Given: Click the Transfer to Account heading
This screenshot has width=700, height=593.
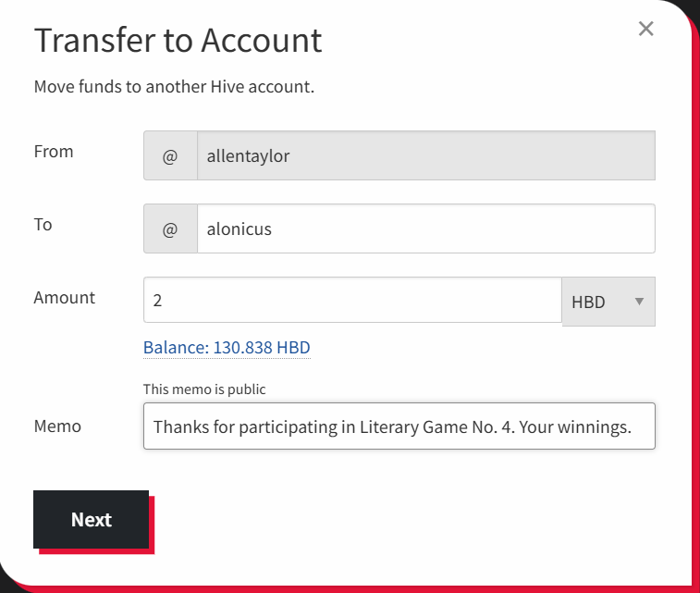Looking at the screenshot, I should [178, 41].
